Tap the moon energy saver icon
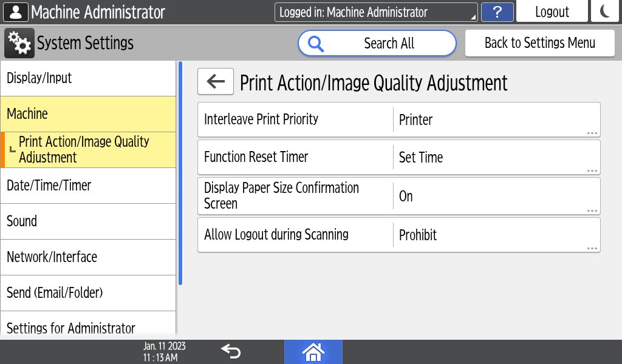Viewport: 622px width, 364px height. coord(604,12)
